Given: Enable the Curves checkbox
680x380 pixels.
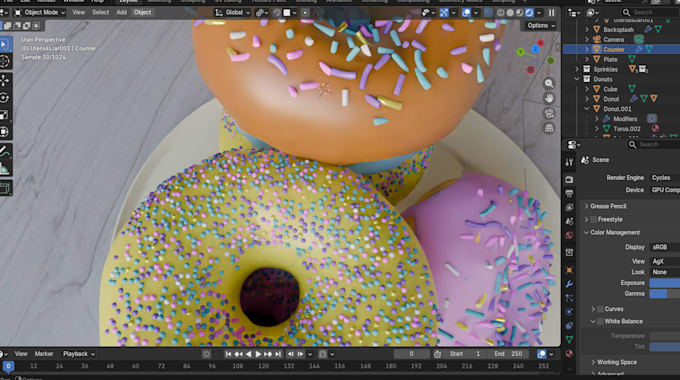Looking at the screenshot, I should point(600,309).
